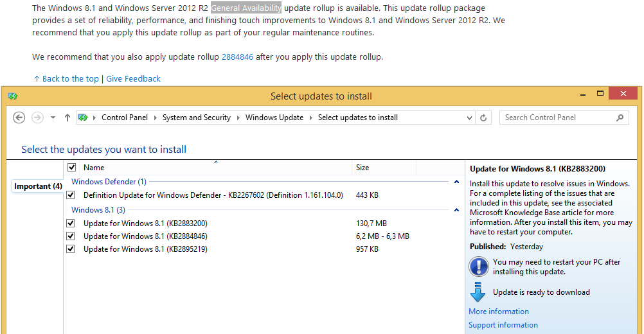Click the address bar Windows Update icon
Screen dimensions: 644x334
click(x=83, y=118)
